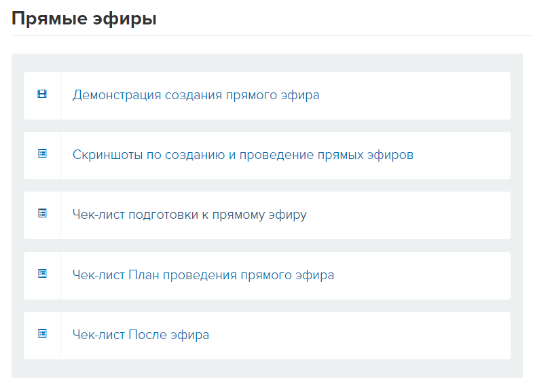This screenshot has width=533, height=392.
Task: Click the list icon next to План проведения
Action: (x=42, y=274)
